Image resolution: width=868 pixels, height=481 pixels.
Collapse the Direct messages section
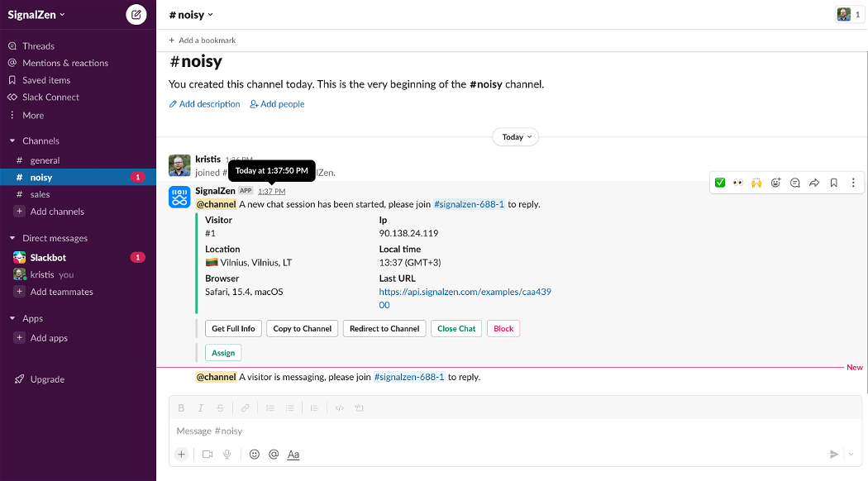(12, 238)
